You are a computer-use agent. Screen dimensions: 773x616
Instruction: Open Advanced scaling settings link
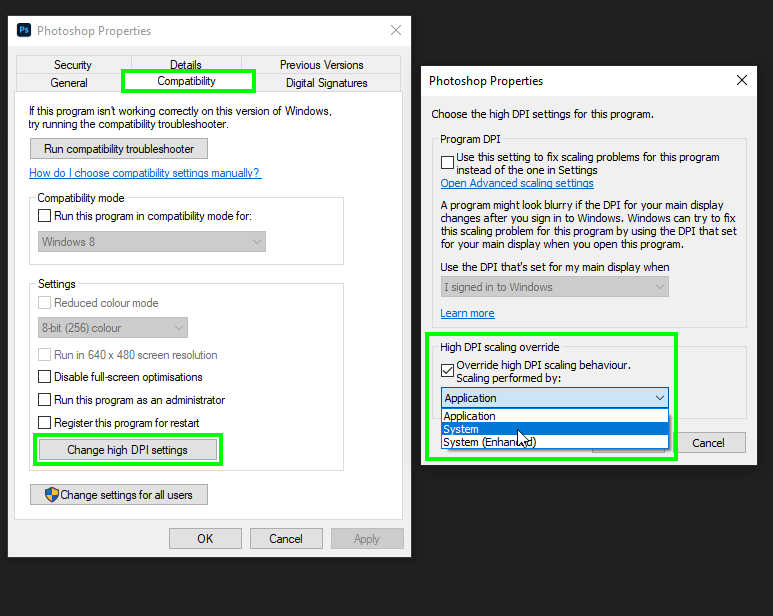[517, 183]
